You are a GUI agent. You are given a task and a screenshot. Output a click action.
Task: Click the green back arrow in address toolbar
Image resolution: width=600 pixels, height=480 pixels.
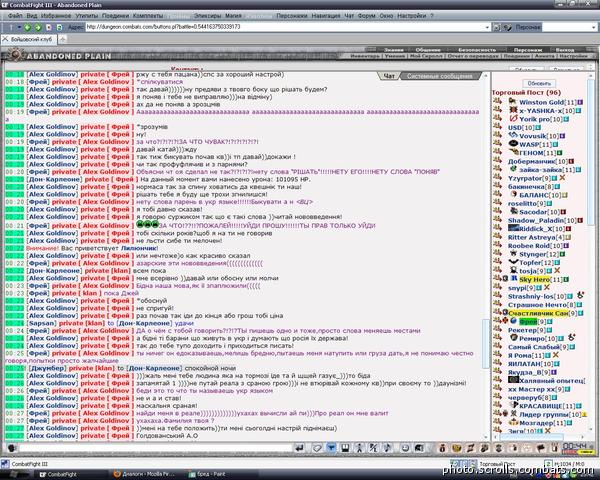pyautogui.click(x=27, y=27)
